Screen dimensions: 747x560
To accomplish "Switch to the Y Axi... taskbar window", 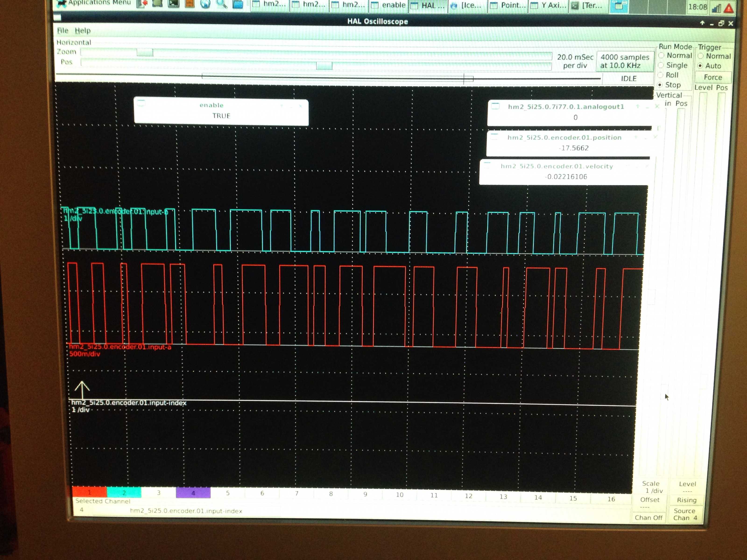I will (x=549, y=5).
